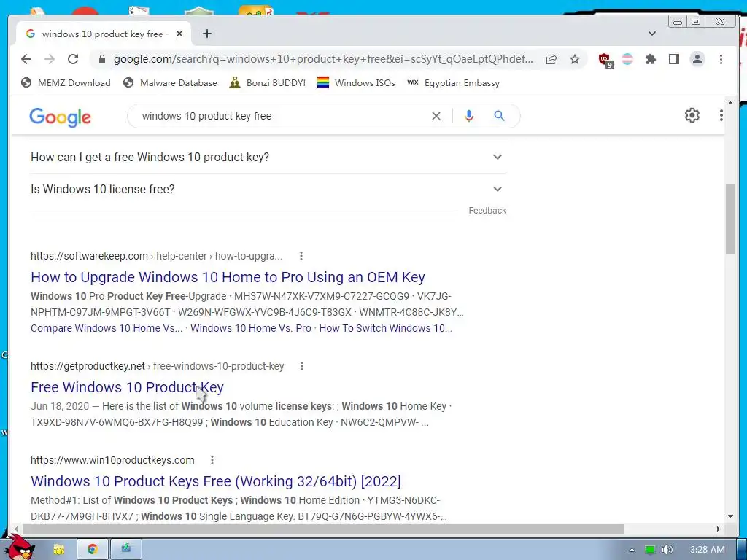747x560 pixels.
Task: Click the horizontal scrollbar thumb
Action: [x=323, y=529]
